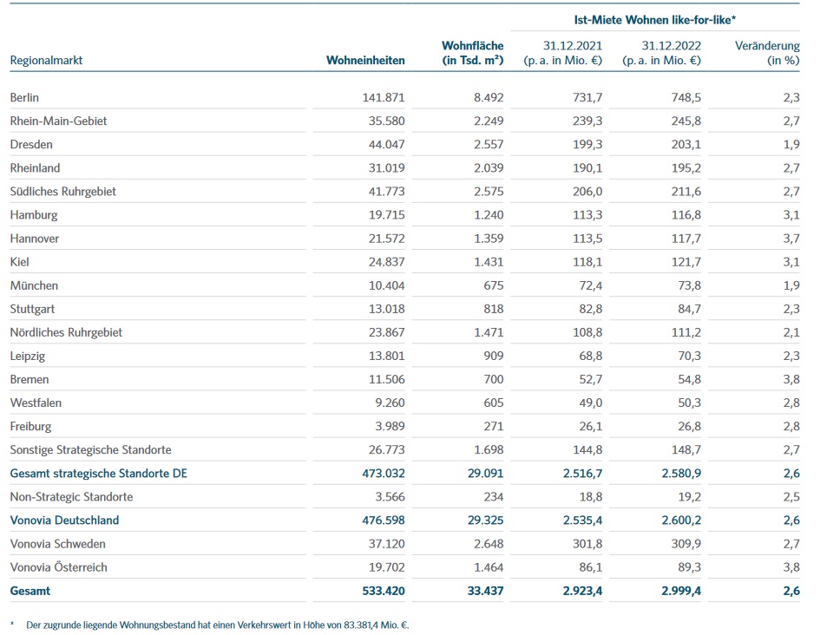Select the München row label

34,285
